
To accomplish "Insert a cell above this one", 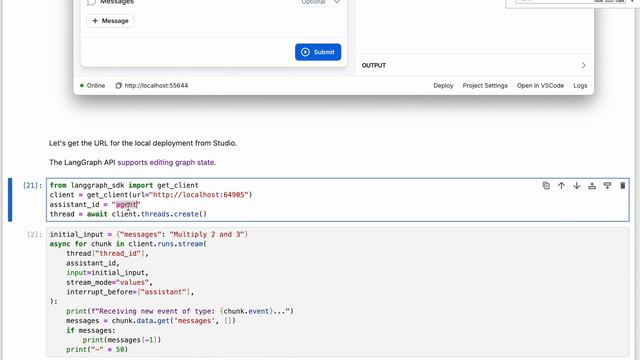I will click(x=592, y=186).
